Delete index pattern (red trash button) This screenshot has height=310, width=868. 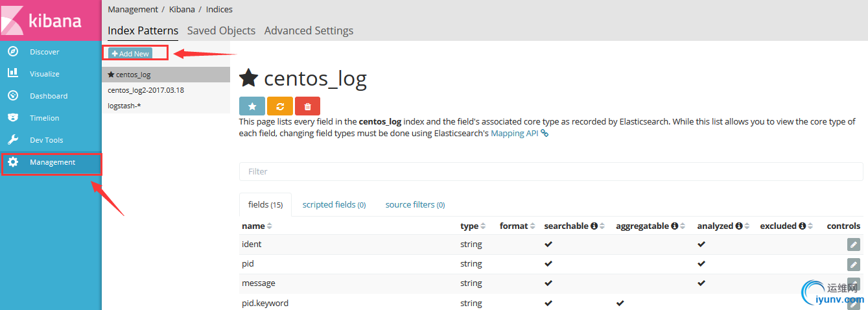tap(307, 106)
